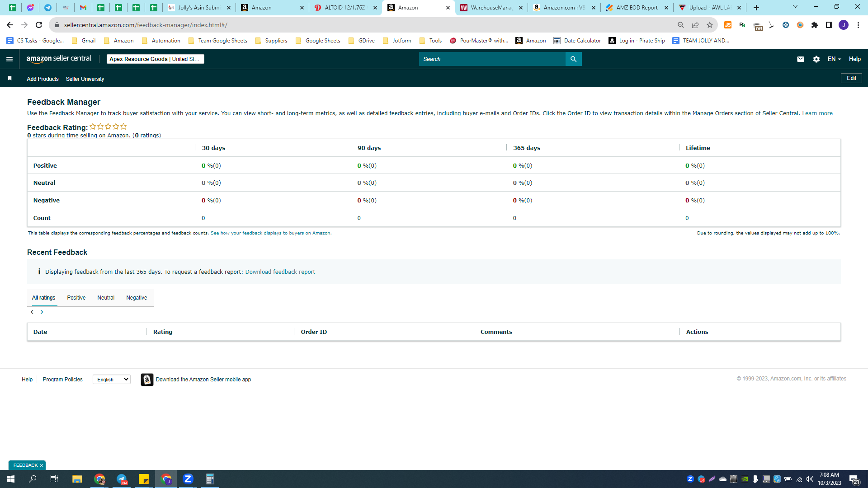
Task: Open the Seller Central hamburger menu
Action: click(x=9, y=59)
